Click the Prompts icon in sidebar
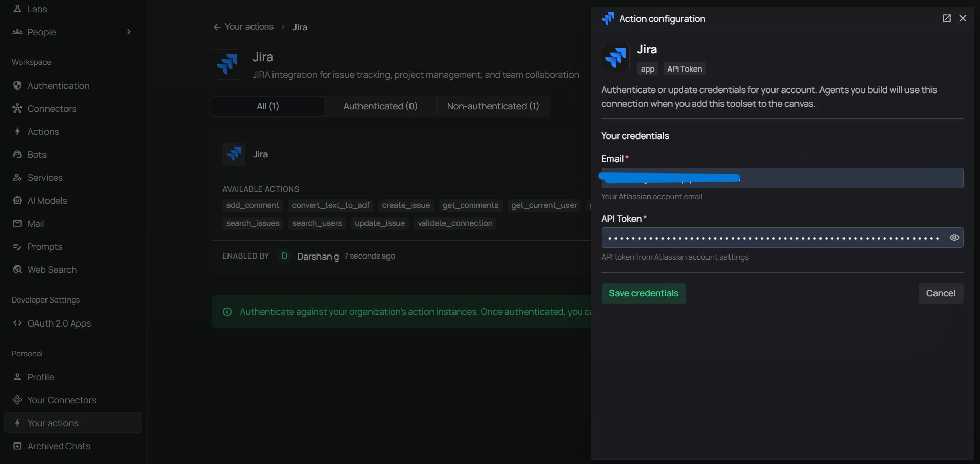This screenshot has width=980, height=464. click(17, 246)
